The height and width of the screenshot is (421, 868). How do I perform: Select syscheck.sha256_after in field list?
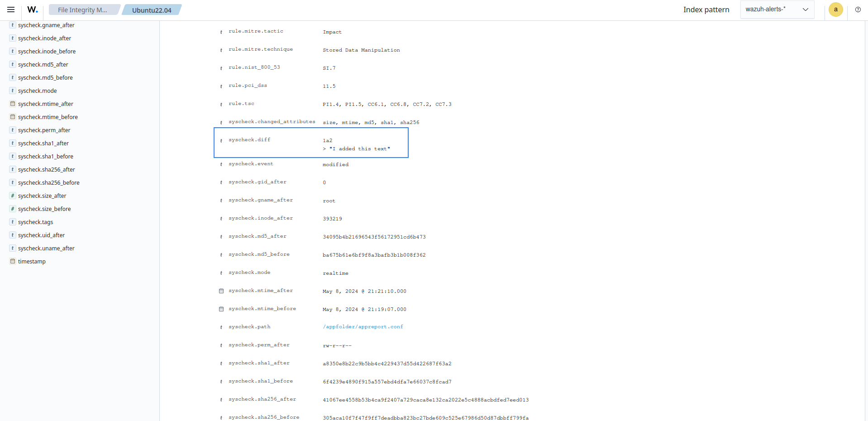tap(46, 169)
